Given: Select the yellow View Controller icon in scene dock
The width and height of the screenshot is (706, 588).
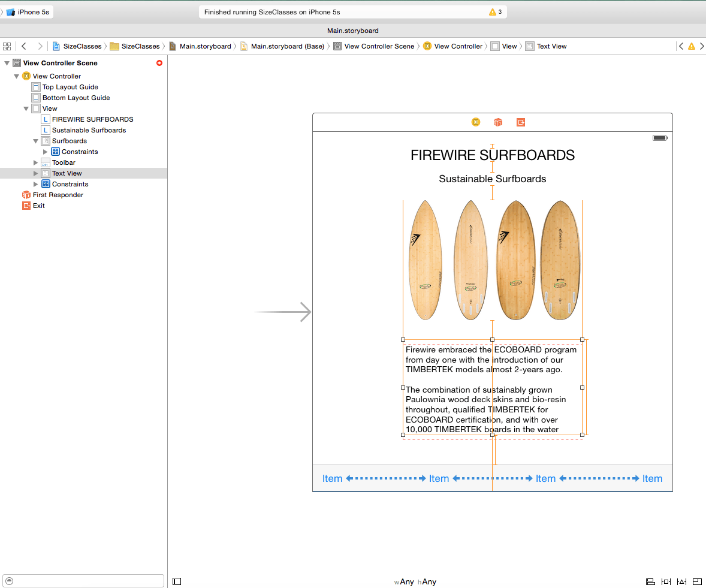Looking at the screenshot, I should click(475, 122).
